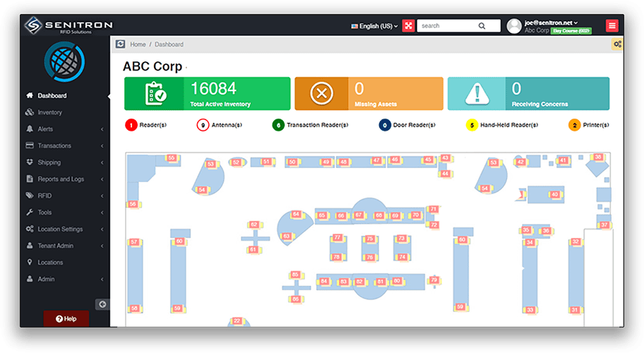Collapse sidebar with the left arrow icon
Image resolution: width=644 pixels, height=353 pixels.
(x=102, y=304)
